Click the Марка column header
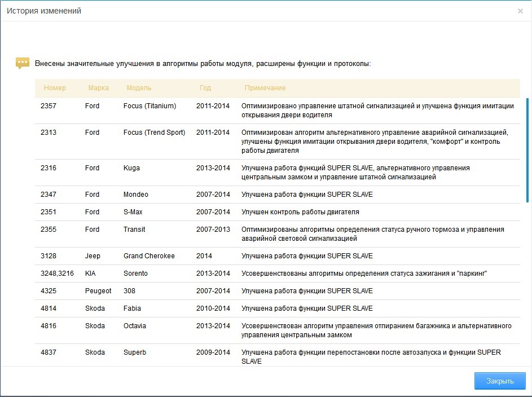532x397 pixels. (98, 88)
